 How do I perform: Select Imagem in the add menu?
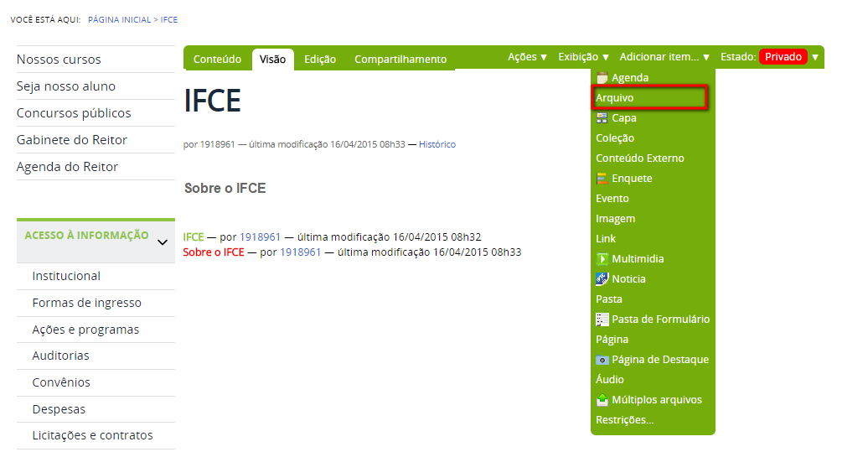[616, 219]
